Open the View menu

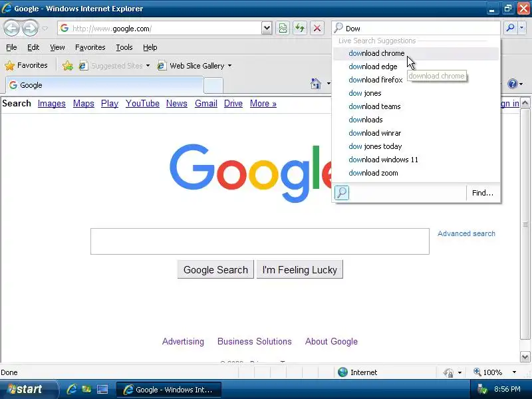click(57, 47)
